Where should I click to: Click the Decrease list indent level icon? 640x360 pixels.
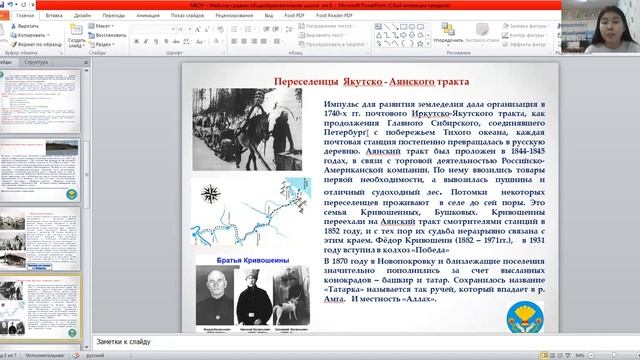coord(266,29)
